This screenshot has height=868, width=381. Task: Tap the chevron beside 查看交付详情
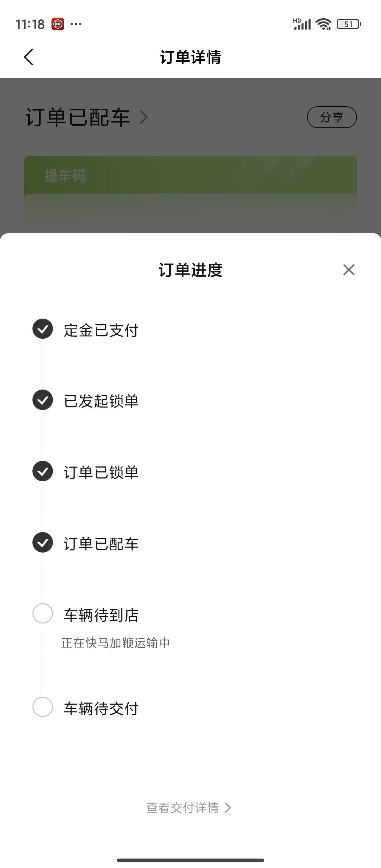point(228,808)
